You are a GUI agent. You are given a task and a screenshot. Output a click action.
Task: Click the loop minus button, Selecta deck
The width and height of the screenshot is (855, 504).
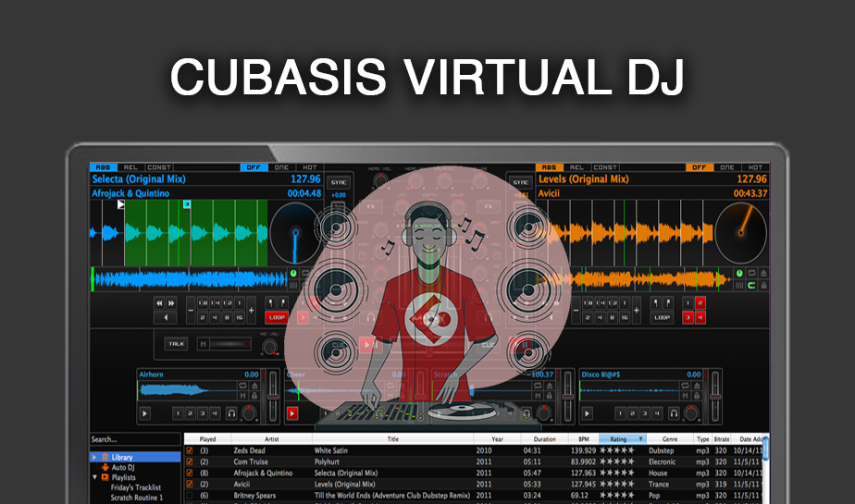[x=191, y=310]
